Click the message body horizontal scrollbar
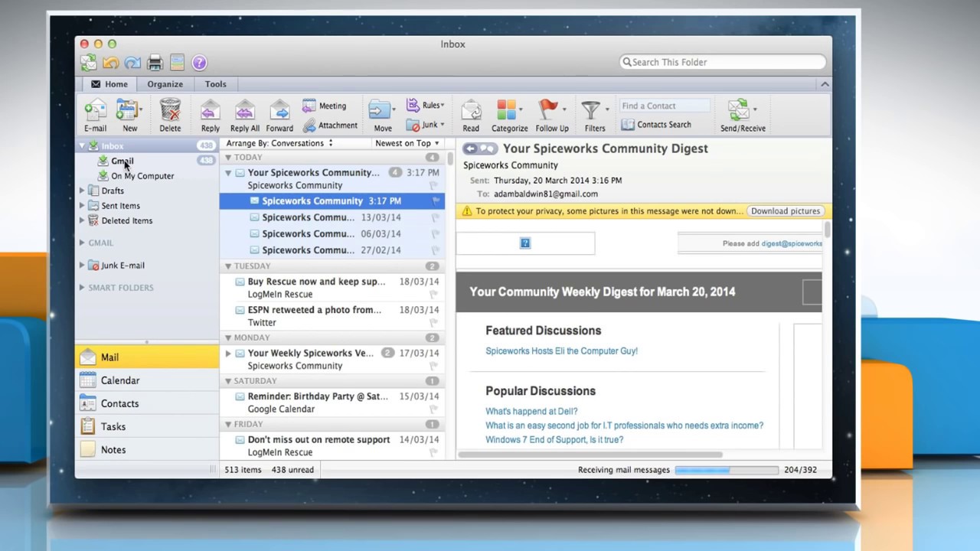Image resolution: width=980 pixels, height=551 pixels. (590, 455)
